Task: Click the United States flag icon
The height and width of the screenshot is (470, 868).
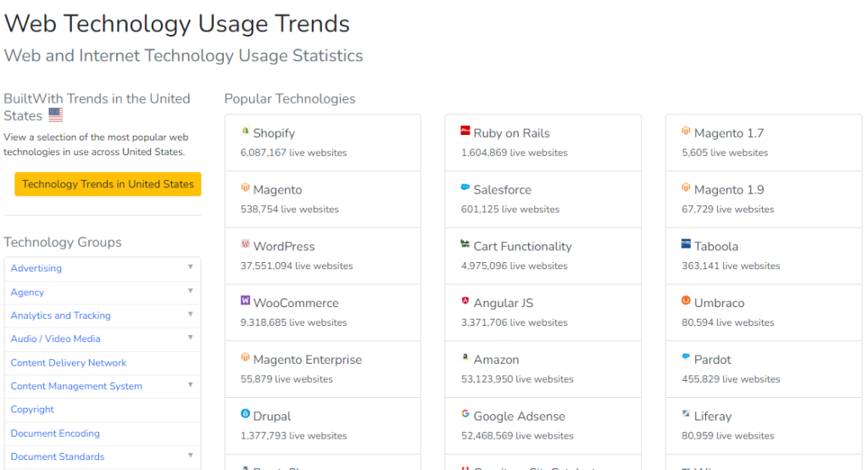Action: [55, 115]
